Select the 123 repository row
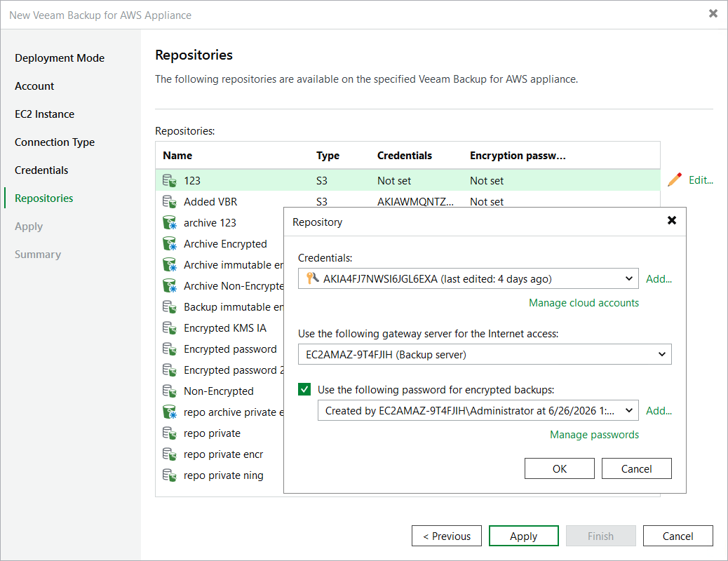The width and height of the screenshot is (728, 561). [x=407, y=181]
